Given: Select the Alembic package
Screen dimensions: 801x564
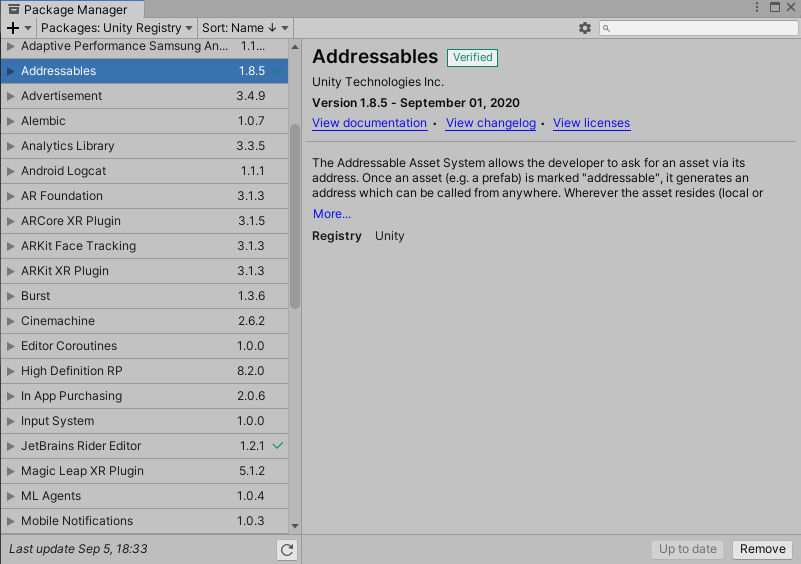Looking at the screenshot, I should click(x=145, y=121).
